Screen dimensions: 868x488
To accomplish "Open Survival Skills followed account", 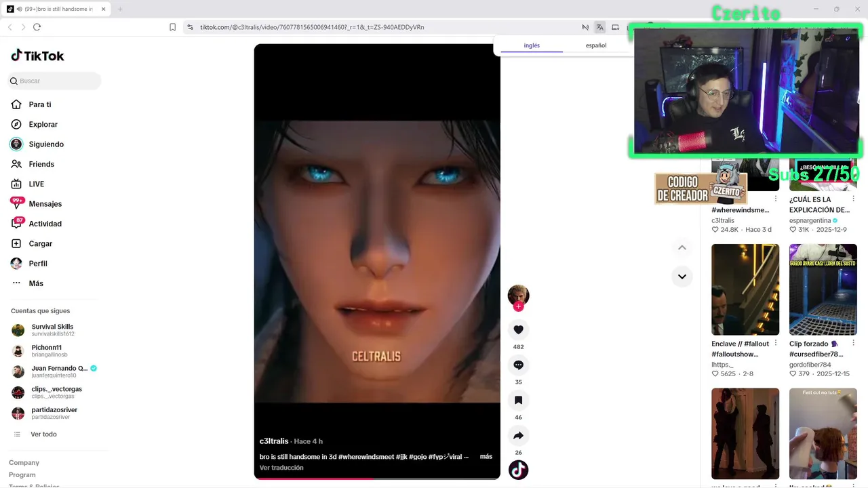I will [x=53, y=330].
